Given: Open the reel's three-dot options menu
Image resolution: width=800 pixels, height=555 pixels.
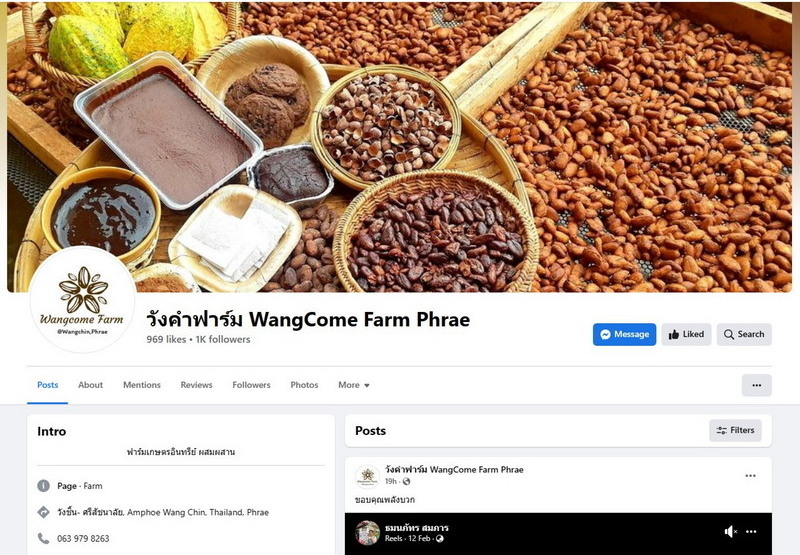Looking at the screenshot, I should (751, 532).
